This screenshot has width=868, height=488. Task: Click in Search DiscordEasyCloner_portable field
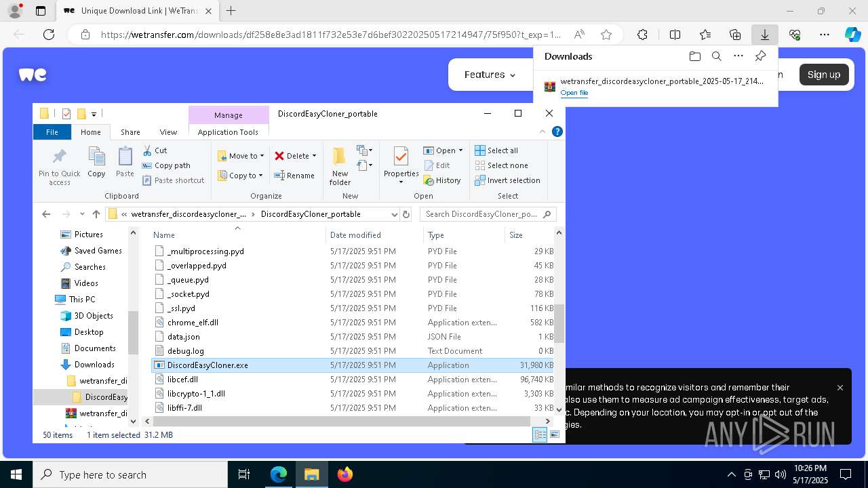pyautogui.click(x=488, y=214)
